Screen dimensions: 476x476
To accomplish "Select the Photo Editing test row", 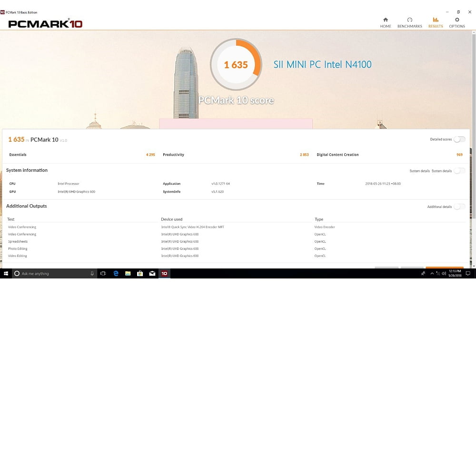I will coord(18,249).
